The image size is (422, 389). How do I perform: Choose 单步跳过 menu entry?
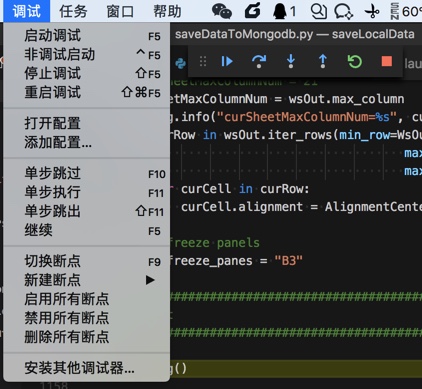pyautogui.click(x=87, y=174)
